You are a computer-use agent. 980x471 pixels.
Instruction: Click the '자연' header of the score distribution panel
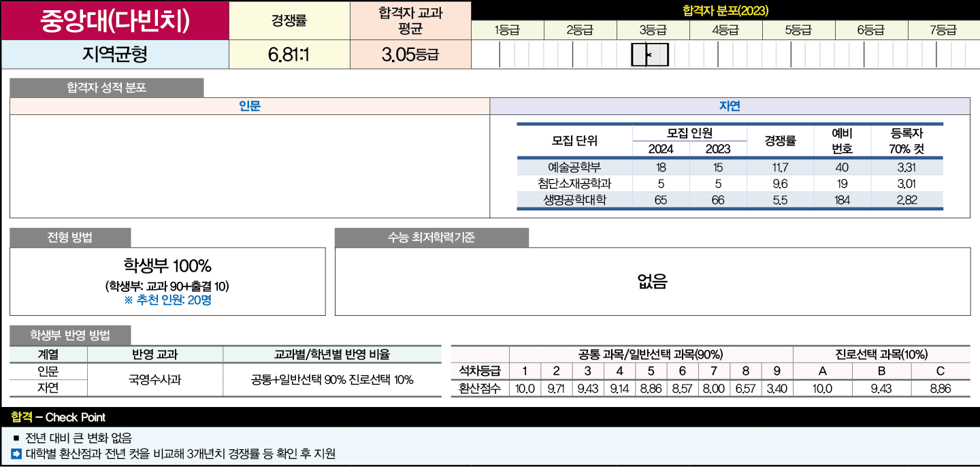point(730,106)
